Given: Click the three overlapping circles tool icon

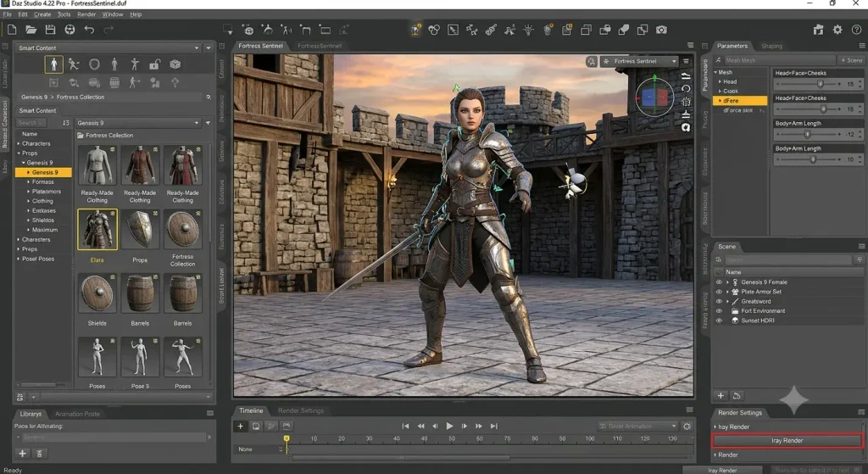Looking at the screenshot, I should (434, 30).
